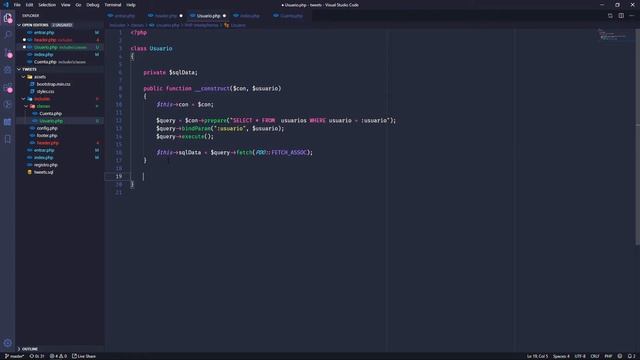Viewport: 640px width, 360px height.
Task: Change the PHP language mode
Action: coord(608,356)
